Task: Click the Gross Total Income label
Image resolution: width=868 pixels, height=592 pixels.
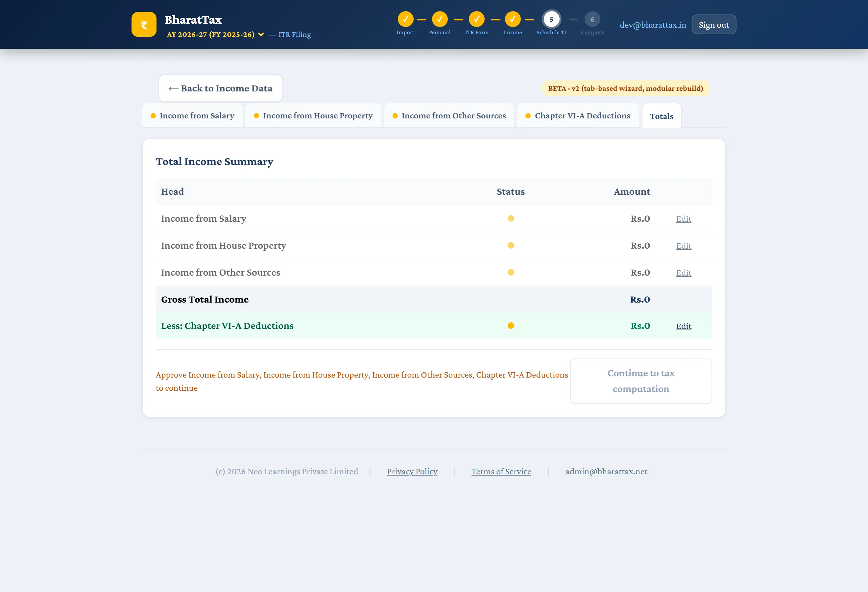Action: click(205, 300)
